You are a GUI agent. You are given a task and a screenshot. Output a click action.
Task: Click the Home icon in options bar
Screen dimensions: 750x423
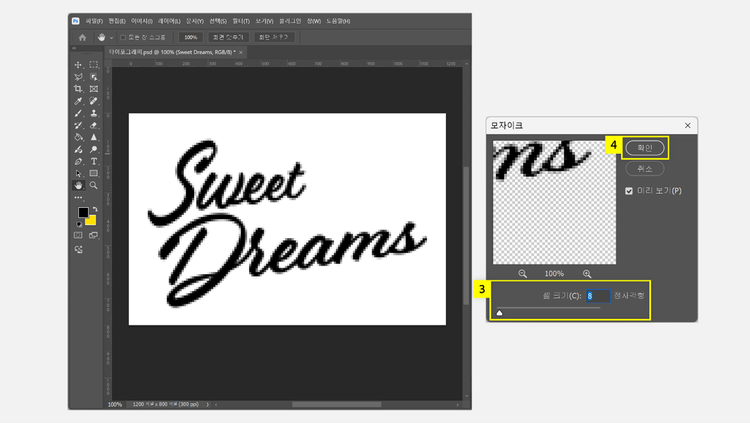point(83,37)
